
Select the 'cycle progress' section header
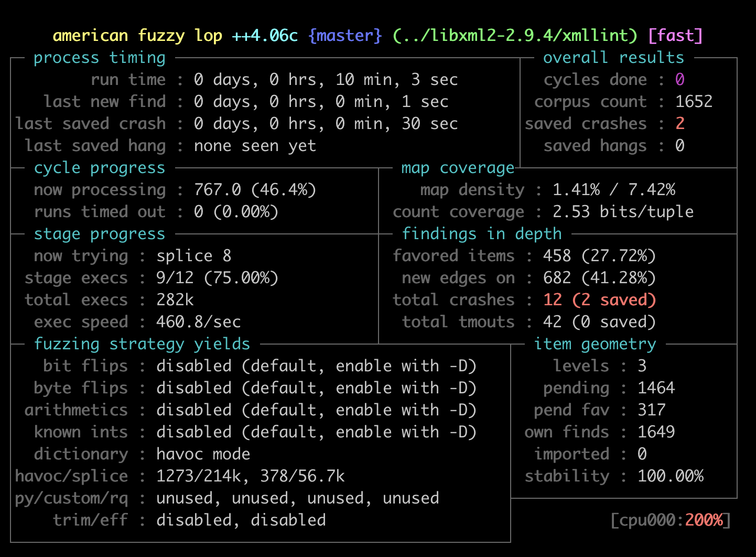[x=100, y=168]
